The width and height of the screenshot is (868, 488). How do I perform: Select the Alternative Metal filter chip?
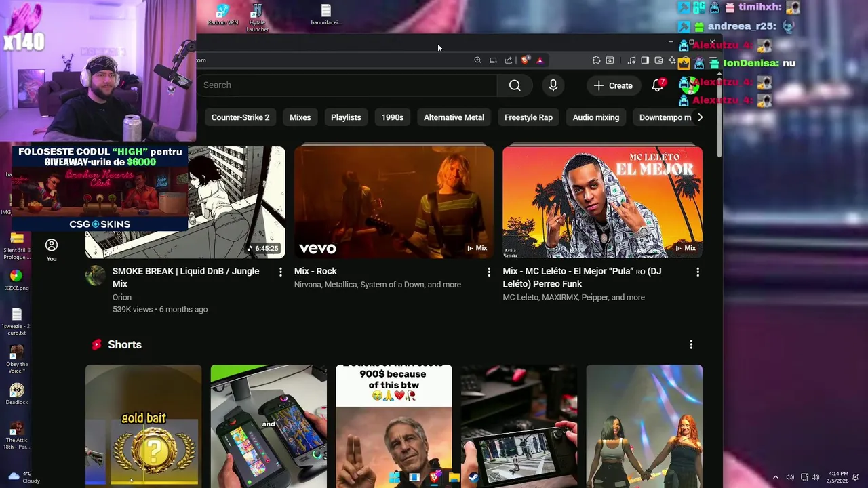454,117
